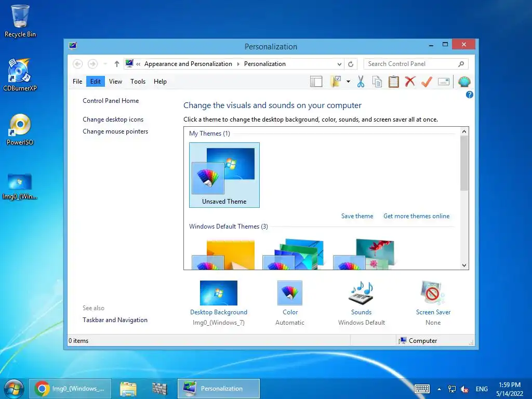This screenshot has height=399, width=532.
Task: Switch to Chrome Img0_(Windows_ taskbar item
Action: coord(70,389)
